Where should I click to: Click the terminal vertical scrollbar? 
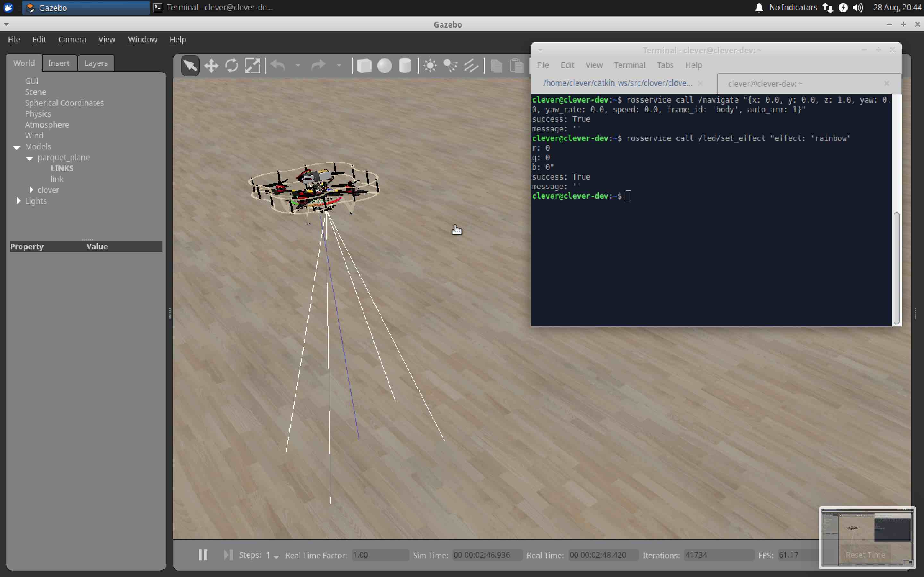(896, 267)
